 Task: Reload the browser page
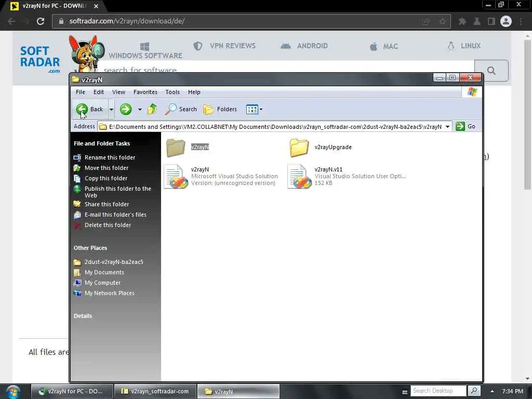point(41,21)
